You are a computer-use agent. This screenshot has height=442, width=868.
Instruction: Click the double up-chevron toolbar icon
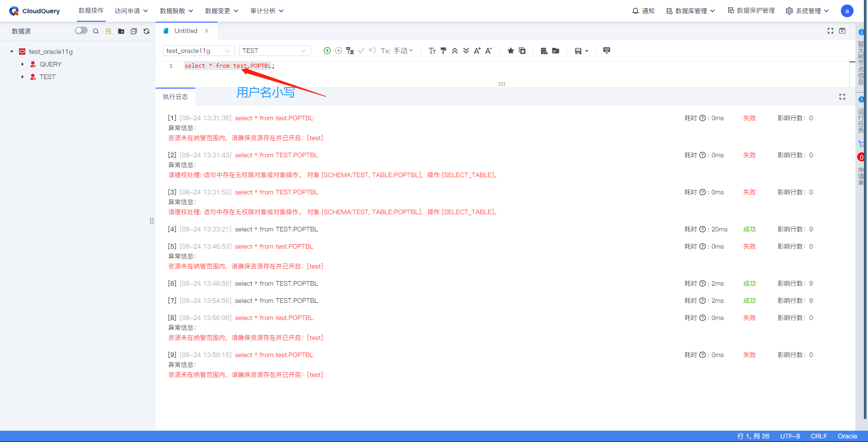pos(455,51)
